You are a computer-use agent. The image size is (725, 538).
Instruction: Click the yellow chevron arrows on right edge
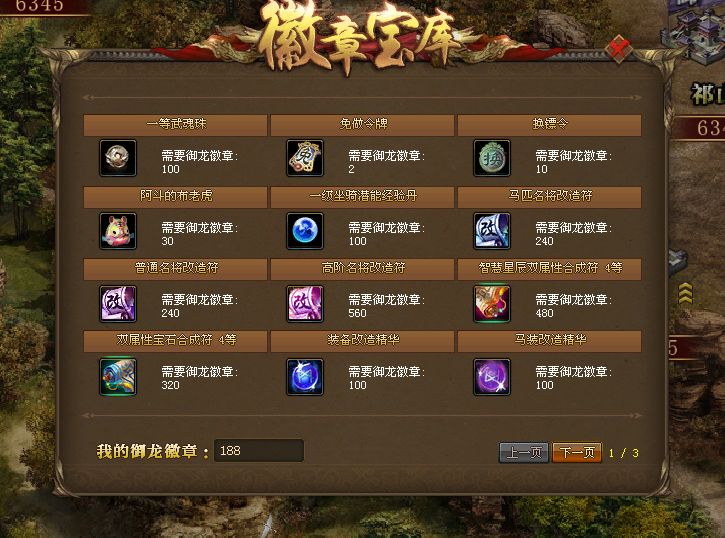click(685, 293)
